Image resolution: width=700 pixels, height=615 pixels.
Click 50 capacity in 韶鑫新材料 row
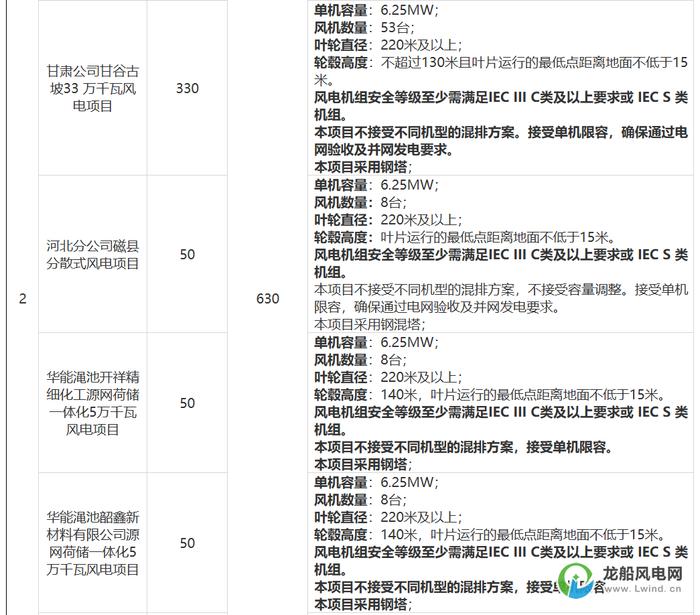tap(187, 543)
